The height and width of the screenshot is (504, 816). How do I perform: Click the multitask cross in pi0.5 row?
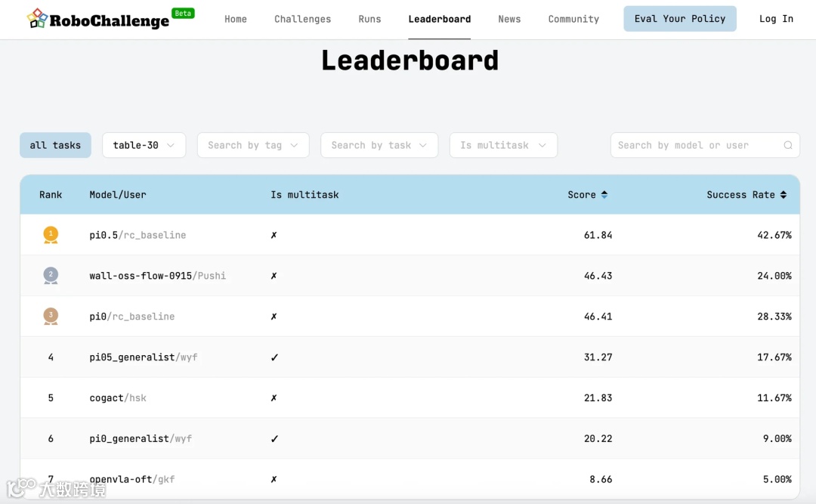[274, 235]
